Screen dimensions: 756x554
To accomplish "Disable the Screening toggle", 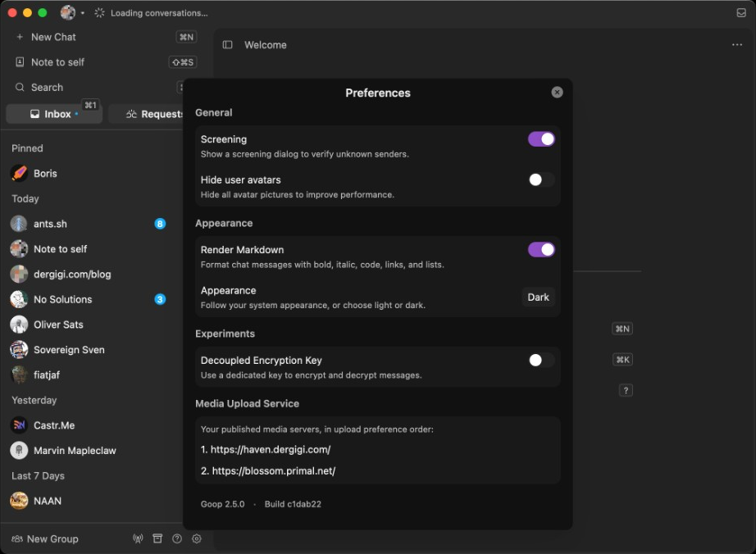I will pyautogui.click(x=541, y=139).
